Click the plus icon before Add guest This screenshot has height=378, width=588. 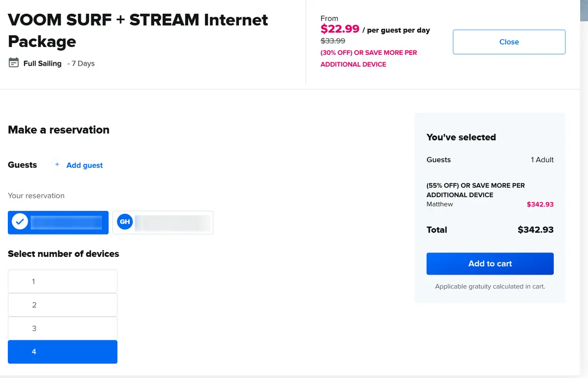pos(57,165)
